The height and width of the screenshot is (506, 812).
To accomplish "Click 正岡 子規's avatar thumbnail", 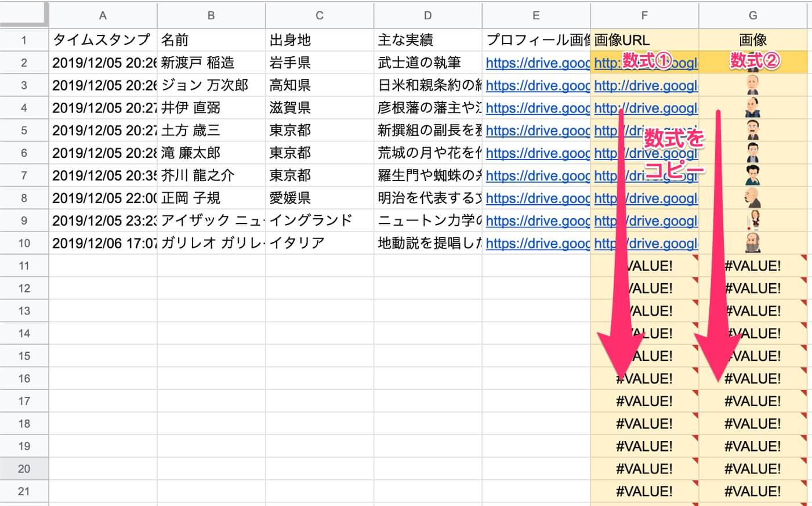I will coord(752,197).
